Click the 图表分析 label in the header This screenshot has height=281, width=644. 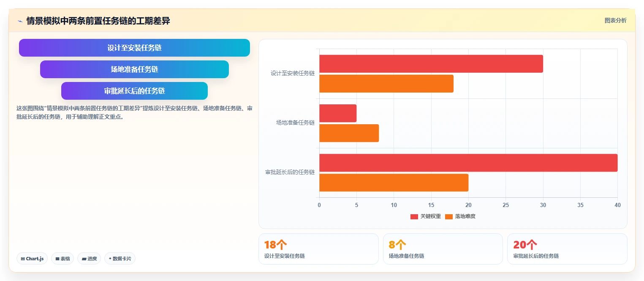[x=616, y=20]
